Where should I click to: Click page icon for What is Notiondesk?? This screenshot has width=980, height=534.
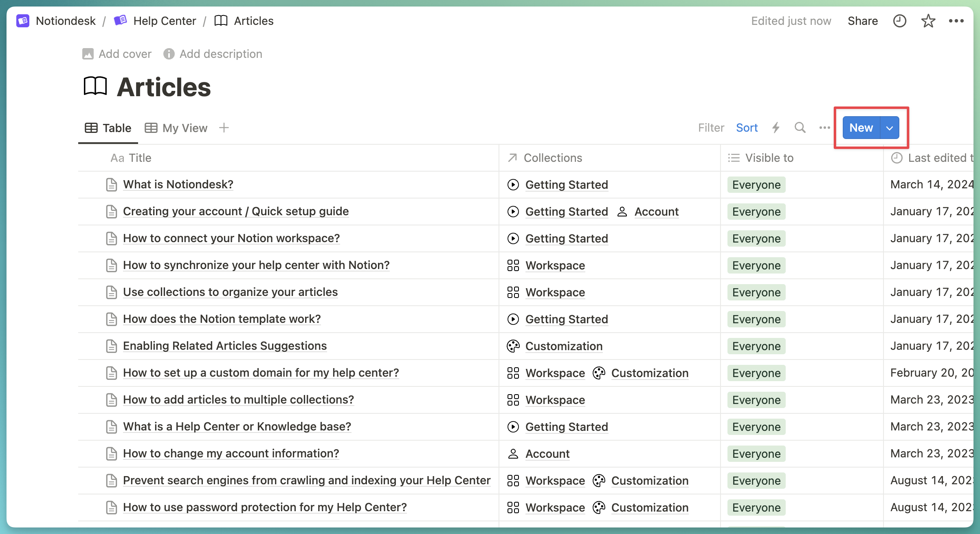click(111, 185)
